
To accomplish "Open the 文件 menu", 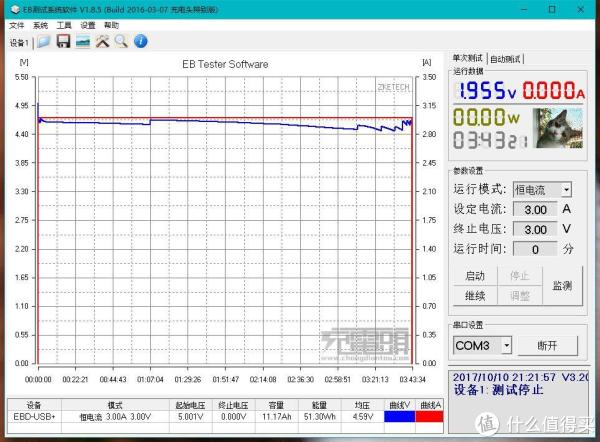I will pos(17,25).
